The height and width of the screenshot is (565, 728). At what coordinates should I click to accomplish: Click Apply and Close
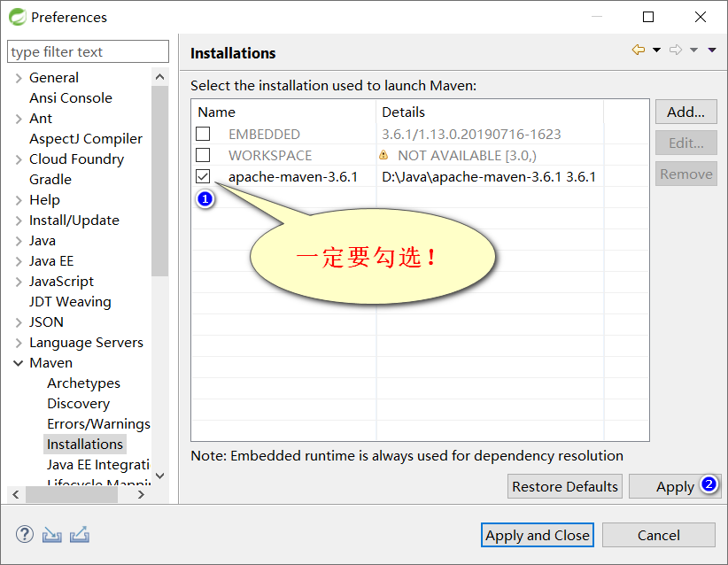coord(538,535)
